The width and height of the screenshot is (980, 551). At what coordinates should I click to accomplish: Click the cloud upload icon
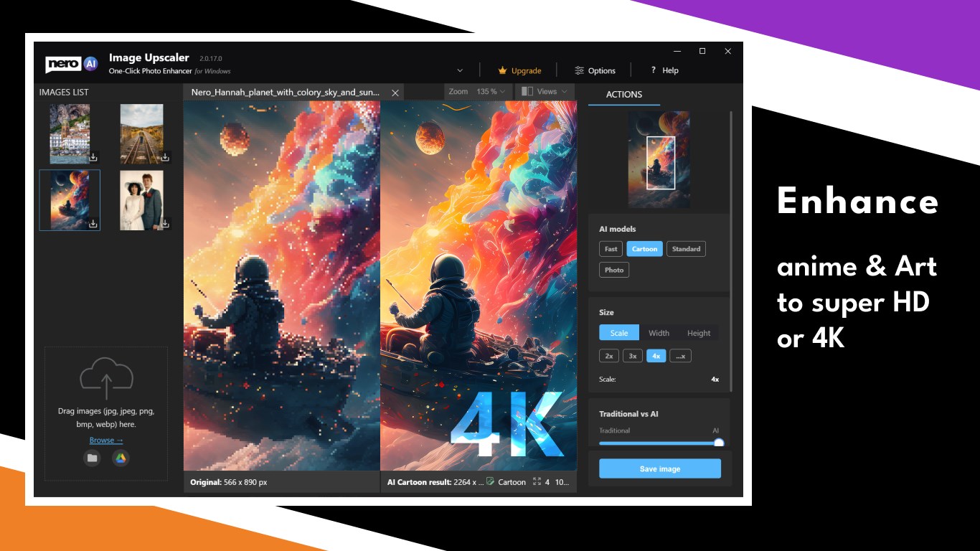click(x=106, y=377)
